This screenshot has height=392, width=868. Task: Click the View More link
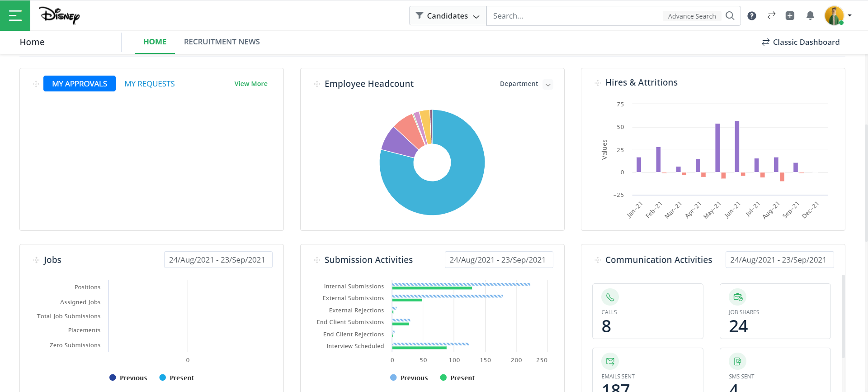[x=251, y=84]
